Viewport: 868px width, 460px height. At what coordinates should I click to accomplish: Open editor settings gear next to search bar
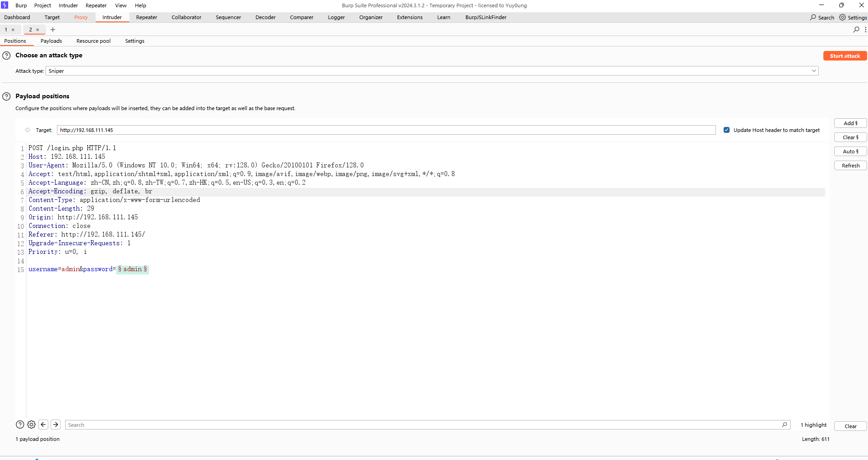[31, 425]
